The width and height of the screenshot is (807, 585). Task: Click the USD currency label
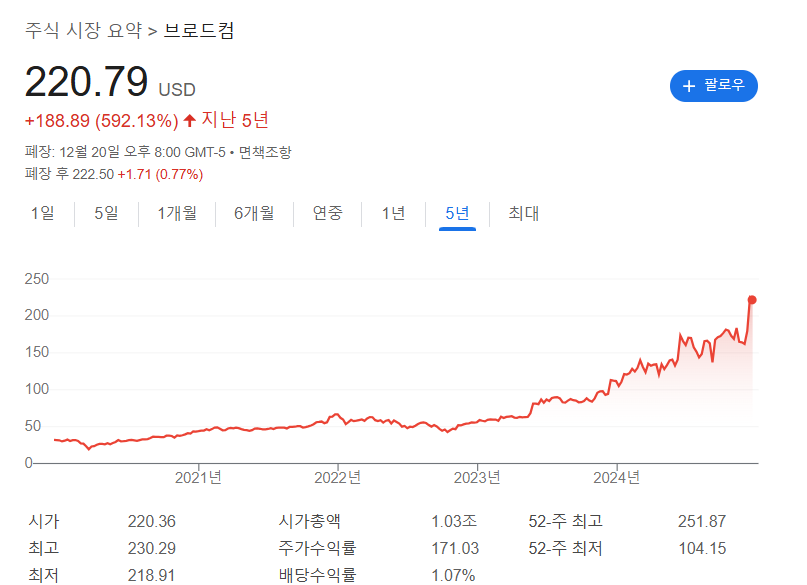coord(177,90)
